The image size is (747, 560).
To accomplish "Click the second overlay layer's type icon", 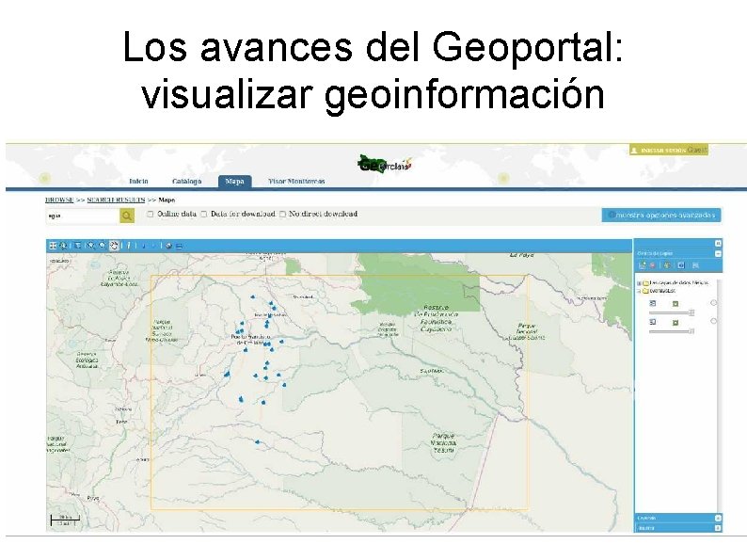I will click(653, 322).
